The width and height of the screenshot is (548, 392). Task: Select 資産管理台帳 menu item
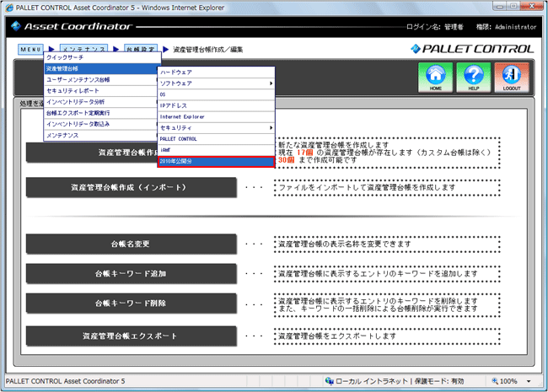tap(101, 68)
